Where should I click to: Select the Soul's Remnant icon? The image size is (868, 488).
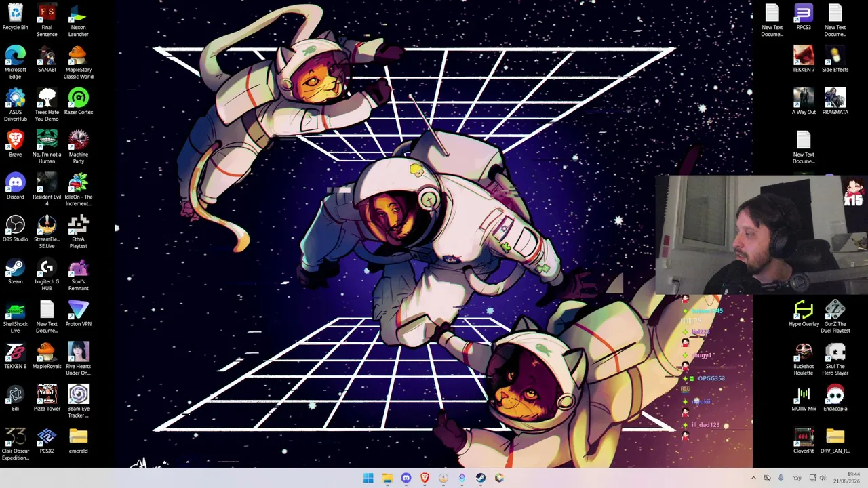pos(78,275)
